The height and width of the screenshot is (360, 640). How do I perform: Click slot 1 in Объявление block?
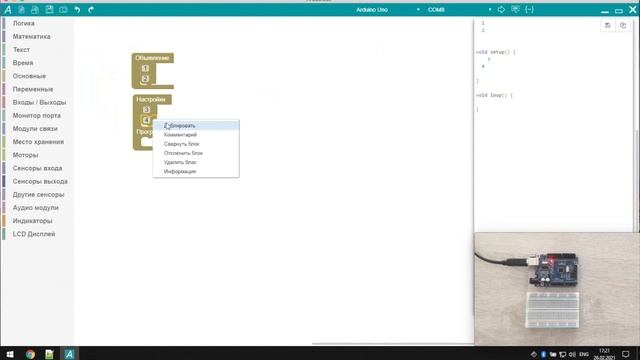pos(145,68)
